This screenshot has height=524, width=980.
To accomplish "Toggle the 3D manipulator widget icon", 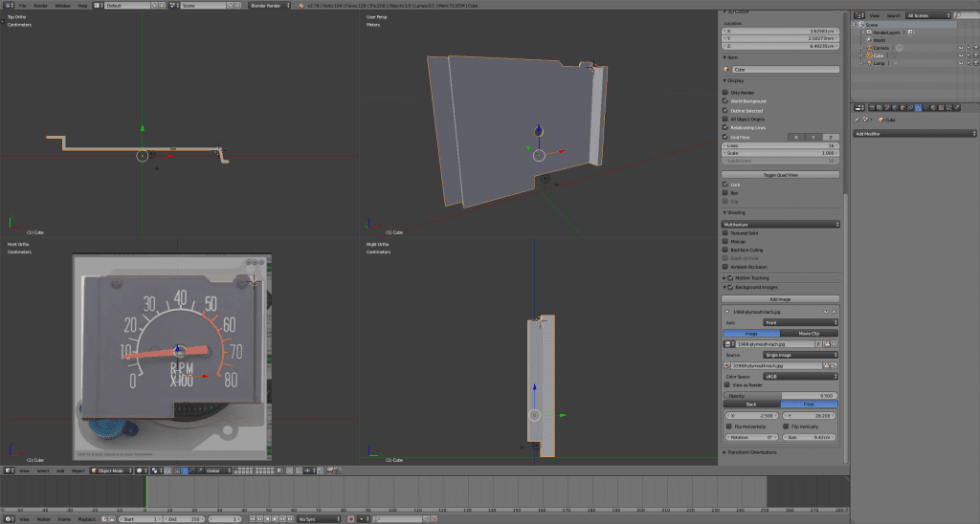I will [177, 470].
